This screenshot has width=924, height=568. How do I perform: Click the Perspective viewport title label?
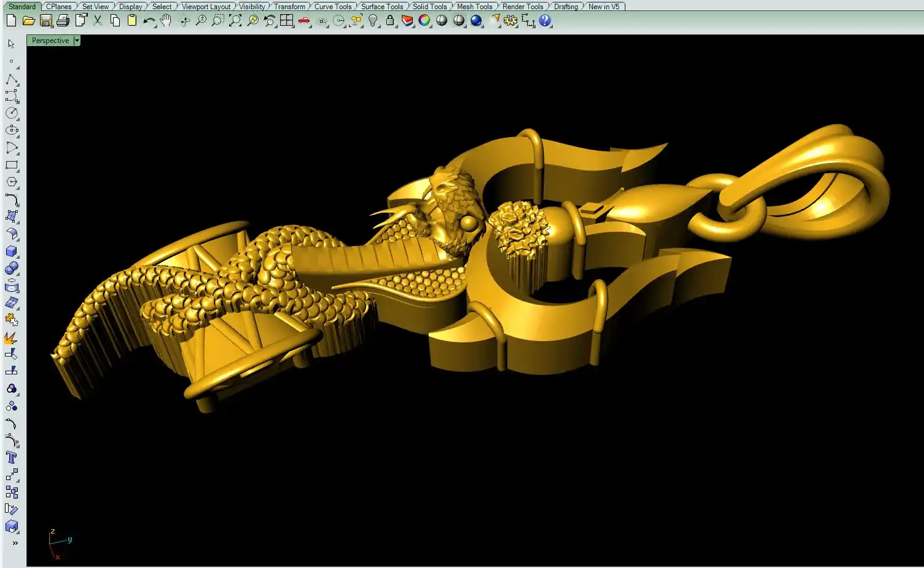point(50,41)
